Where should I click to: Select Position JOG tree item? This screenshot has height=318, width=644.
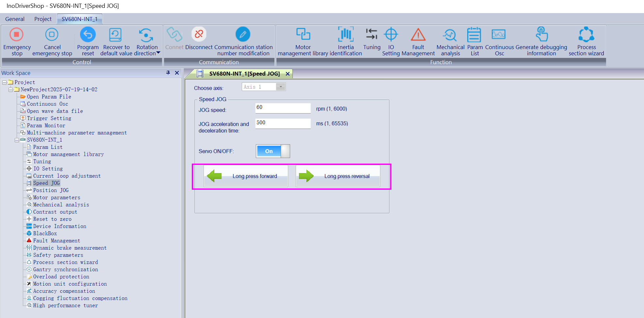tap(51, 190)
